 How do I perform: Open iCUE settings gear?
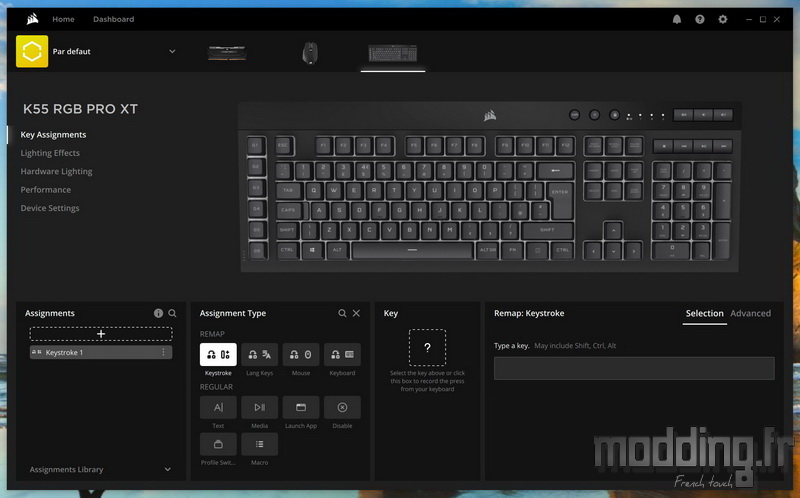tap(722, 19)
